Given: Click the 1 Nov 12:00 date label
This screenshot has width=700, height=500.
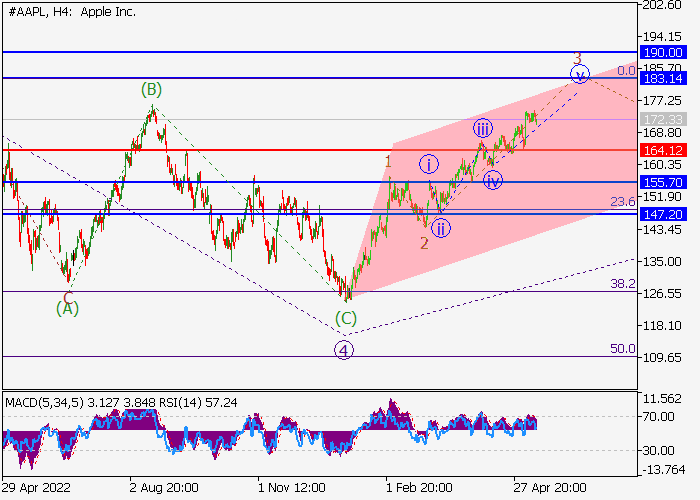Looking at the screenshot, I should (x=292, y=487).
